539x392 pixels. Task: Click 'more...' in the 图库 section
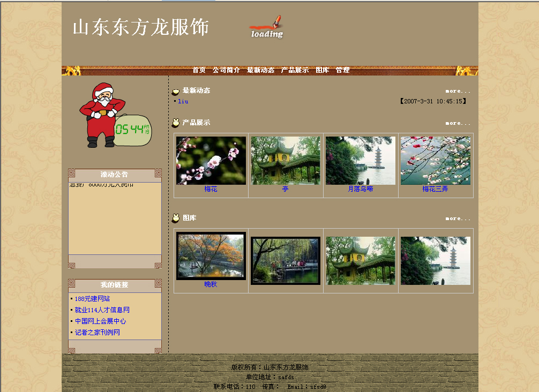click(458, 218)
